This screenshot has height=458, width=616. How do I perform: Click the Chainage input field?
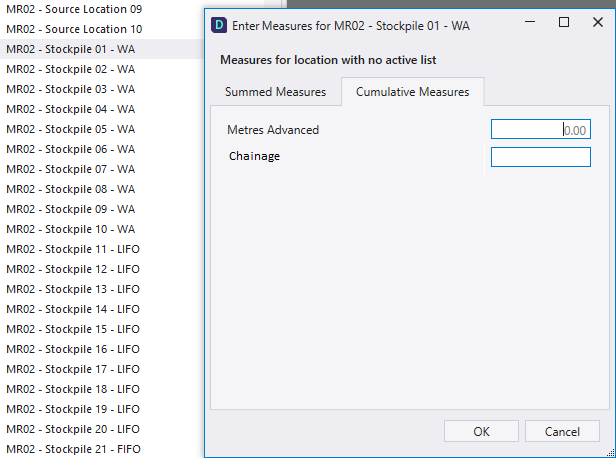pyautogui.click(x=541, y=157)
